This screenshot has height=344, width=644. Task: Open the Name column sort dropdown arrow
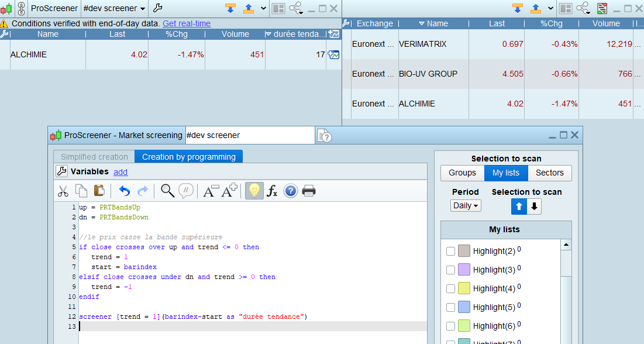[422, 24]
